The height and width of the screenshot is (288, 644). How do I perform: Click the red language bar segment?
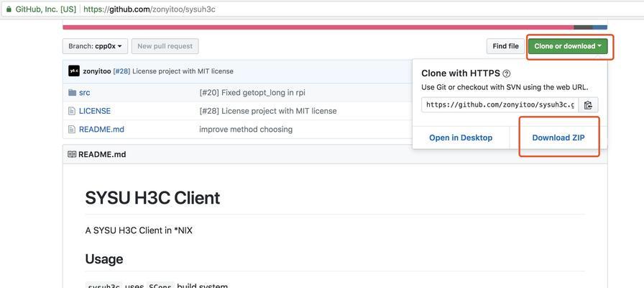tap(318, 27)
